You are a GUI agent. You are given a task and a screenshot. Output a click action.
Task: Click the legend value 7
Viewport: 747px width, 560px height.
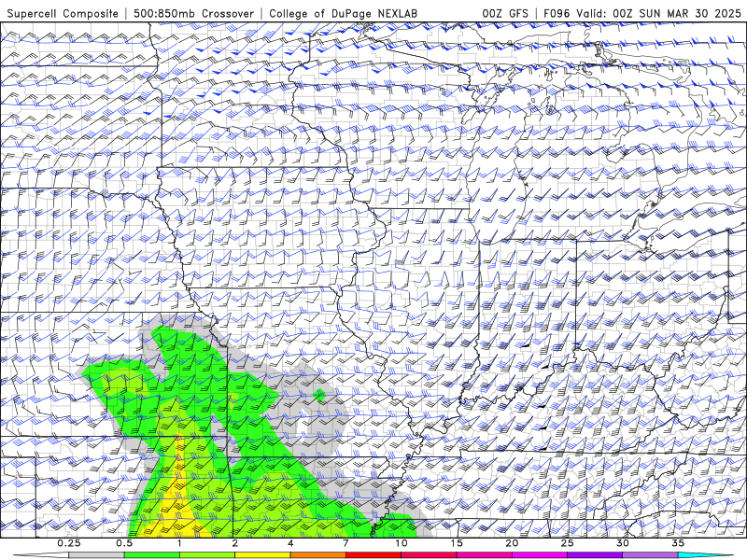tap(345, 543)
